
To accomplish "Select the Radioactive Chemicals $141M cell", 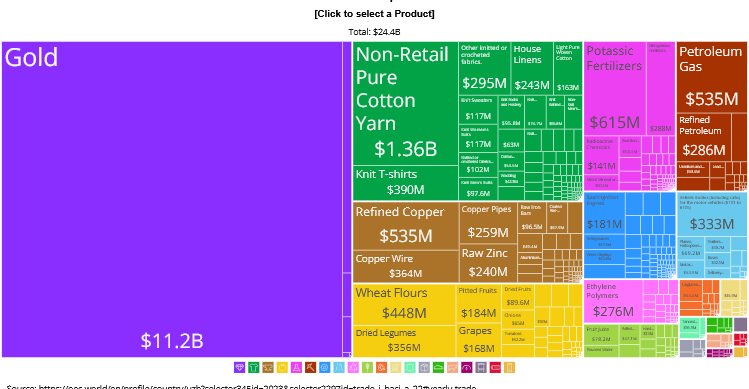I will (x=601, y=155).
